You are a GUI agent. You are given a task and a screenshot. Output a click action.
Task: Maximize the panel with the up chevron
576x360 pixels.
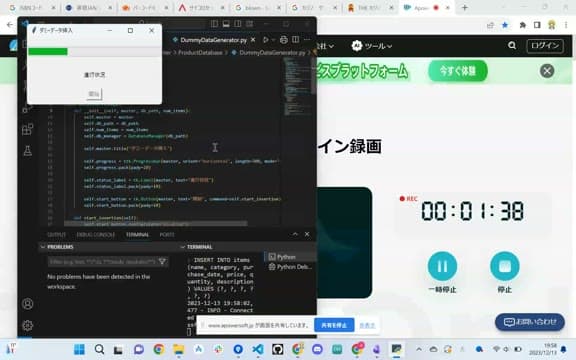tap(295, 234)
